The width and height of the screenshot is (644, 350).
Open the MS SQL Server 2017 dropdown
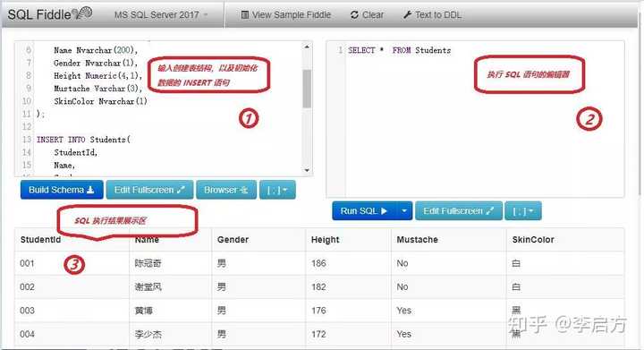161,15
